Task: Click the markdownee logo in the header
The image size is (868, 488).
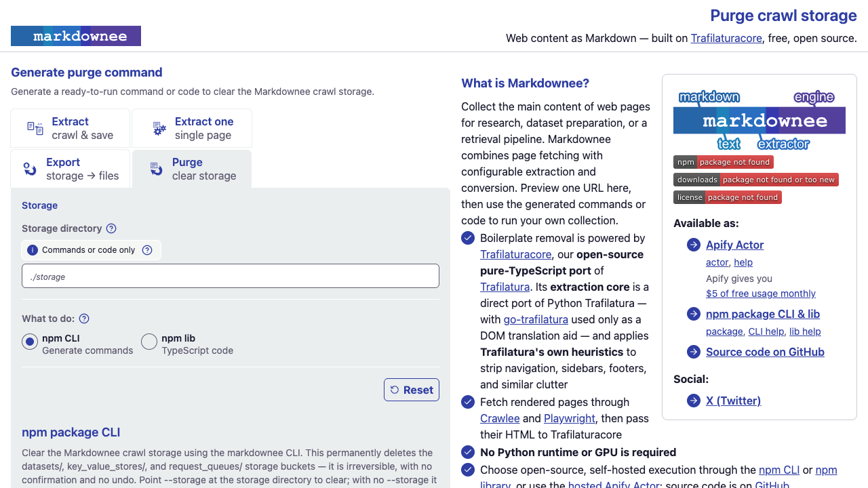Action: click(76, 36)
